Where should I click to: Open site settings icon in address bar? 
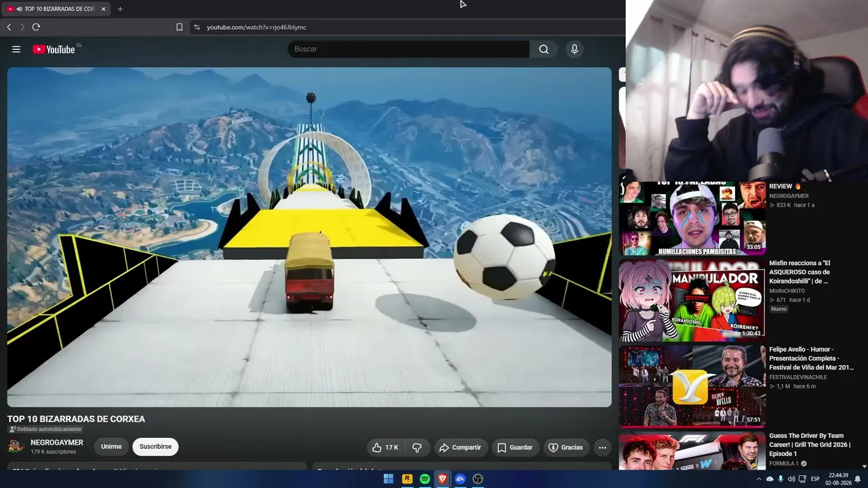197,27
